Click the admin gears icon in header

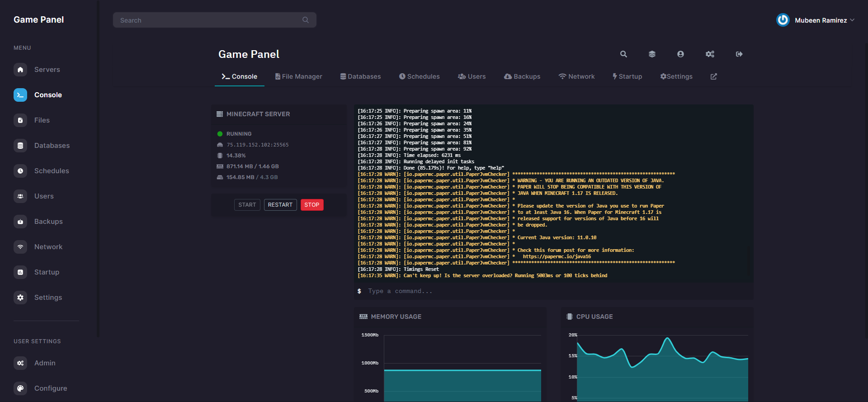(x=710, y=54)
